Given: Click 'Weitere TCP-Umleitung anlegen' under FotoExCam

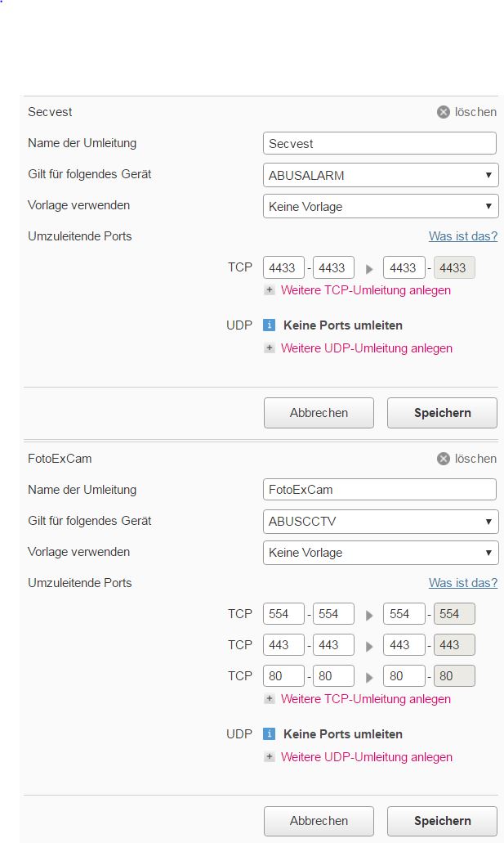Looking at the screenshot, I should pos(365,699).
